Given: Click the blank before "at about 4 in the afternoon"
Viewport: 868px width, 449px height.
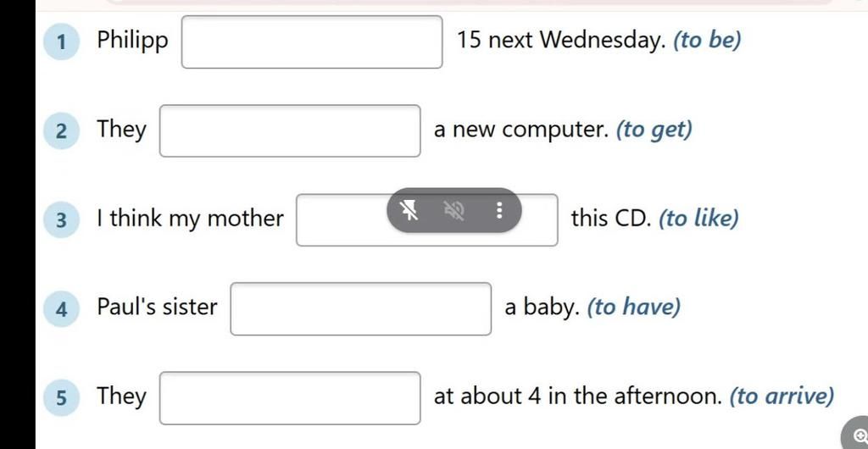Looking at the screenshot, I should (x=290, y=397).
